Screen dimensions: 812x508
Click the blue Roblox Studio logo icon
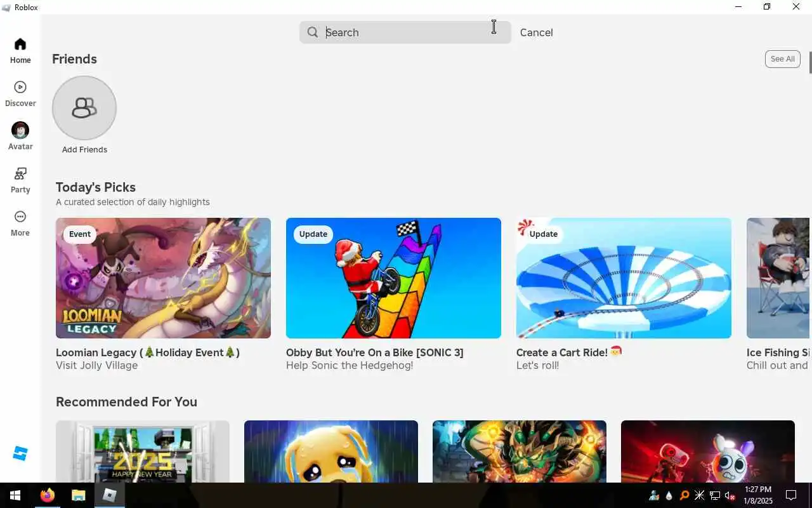click(x=20, y=453)
